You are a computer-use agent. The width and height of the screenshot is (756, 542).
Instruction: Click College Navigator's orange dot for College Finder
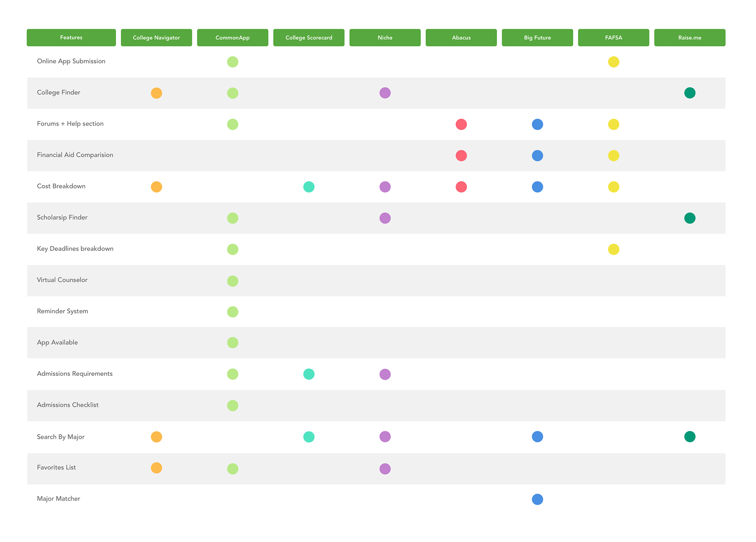click(x=156, y=93)
